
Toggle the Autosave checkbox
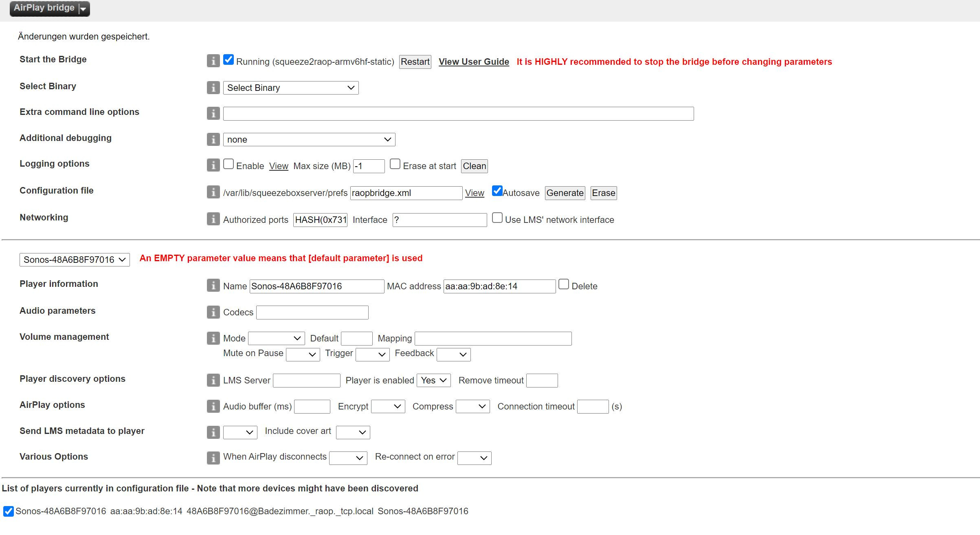point(497,191)
